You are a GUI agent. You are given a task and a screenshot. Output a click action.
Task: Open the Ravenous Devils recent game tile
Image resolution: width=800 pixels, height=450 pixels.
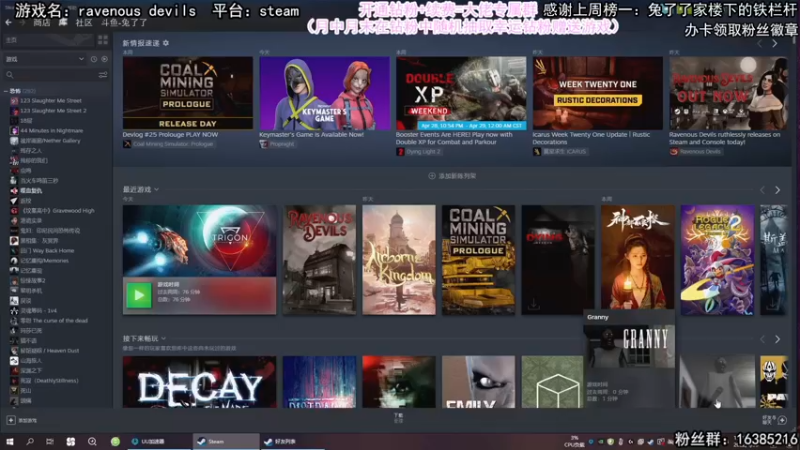pos(319,260)
